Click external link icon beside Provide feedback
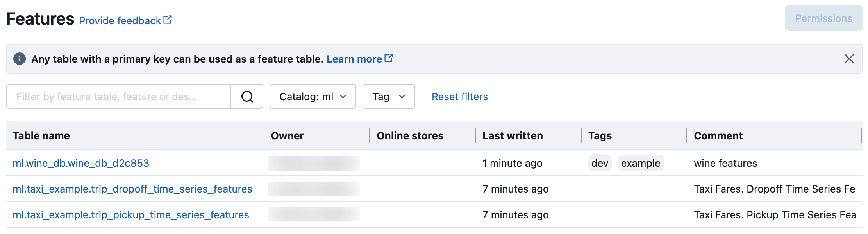Viewport: 868px width, 234px height. [168, 20]
